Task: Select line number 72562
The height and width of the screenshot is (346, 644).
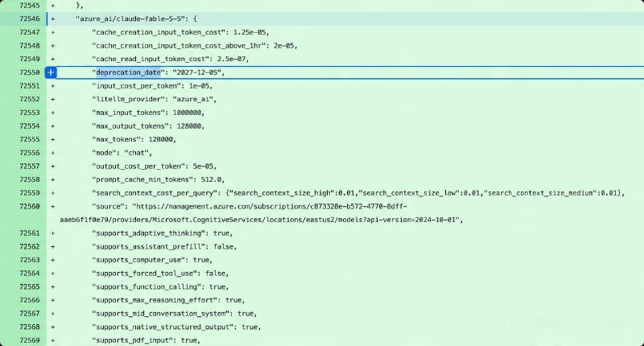Action: pos(30,247)
